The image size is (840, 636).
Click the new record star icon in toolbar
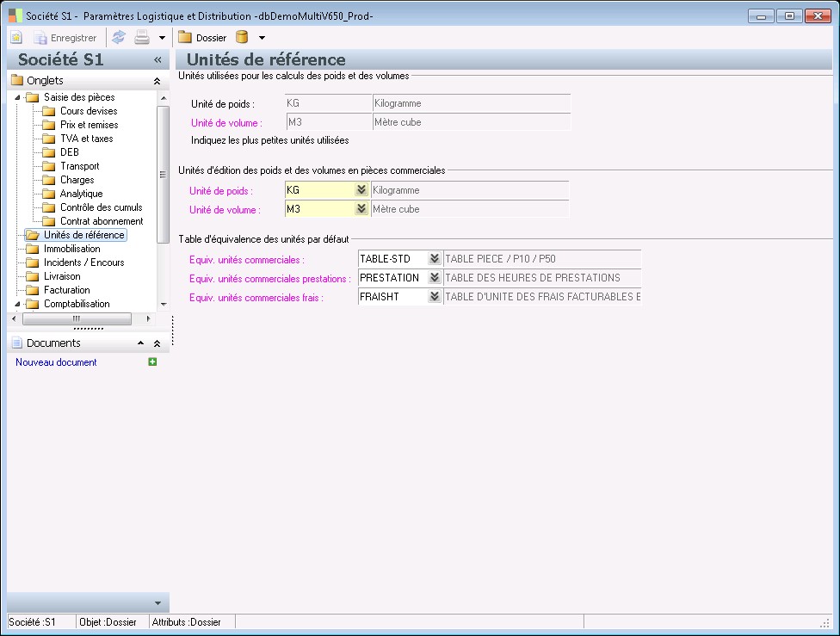[16, 38]
